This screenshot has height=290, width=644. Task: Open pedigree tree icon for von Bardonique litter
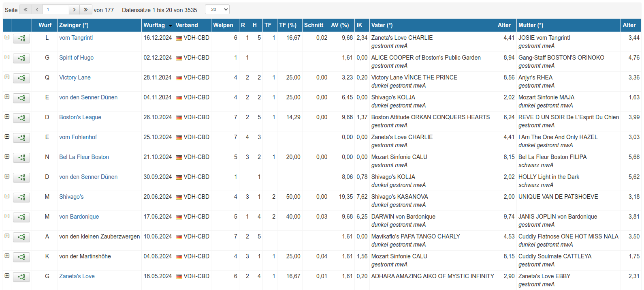click(21, 217)
